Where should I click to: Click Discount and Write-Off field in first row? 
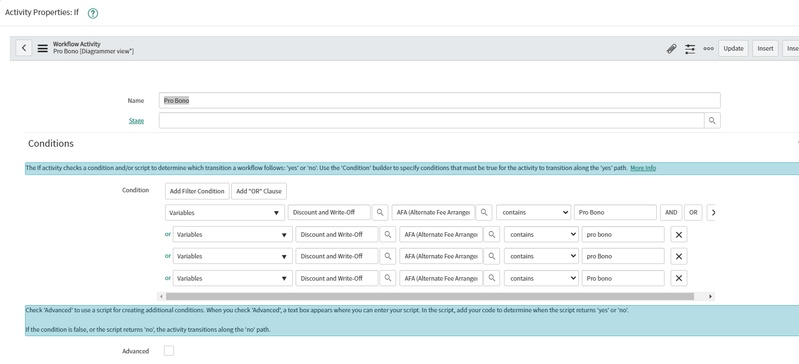tap(329, 213)
